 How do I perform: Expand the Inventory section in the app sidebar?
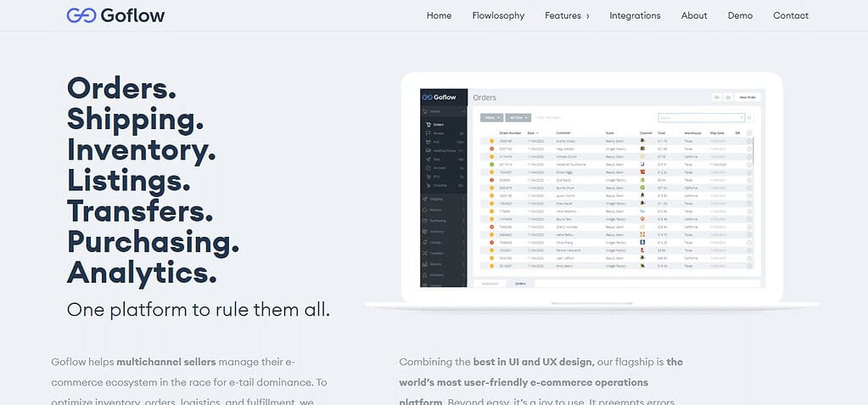click(444, 232)
